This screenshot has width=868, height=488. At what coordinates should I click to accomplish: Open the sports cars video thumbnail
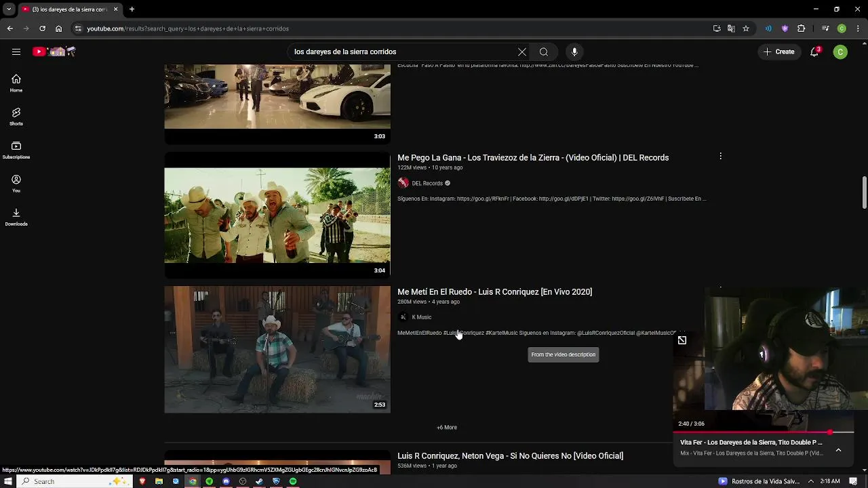pos(277,104)
